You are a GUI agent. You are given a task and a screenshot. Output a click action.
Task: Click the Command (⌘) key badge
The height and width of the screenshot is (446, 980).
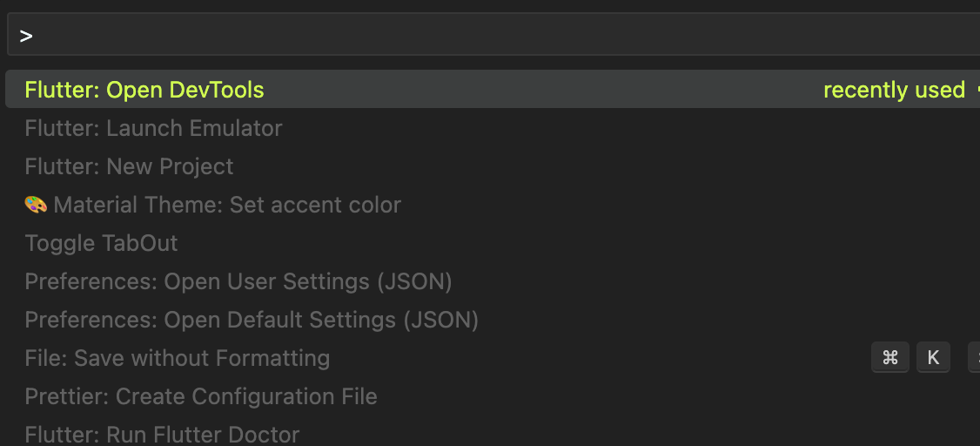pos(890,357)
